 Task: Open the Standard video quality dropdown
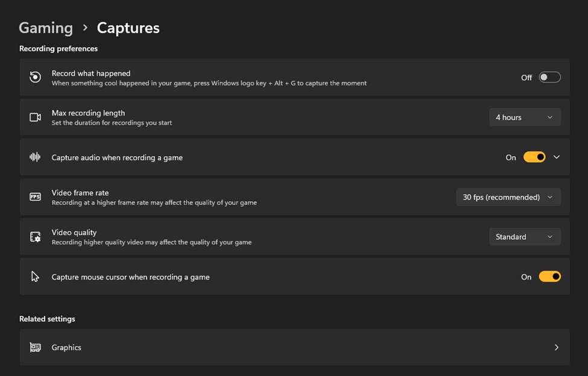click(524, 237)
